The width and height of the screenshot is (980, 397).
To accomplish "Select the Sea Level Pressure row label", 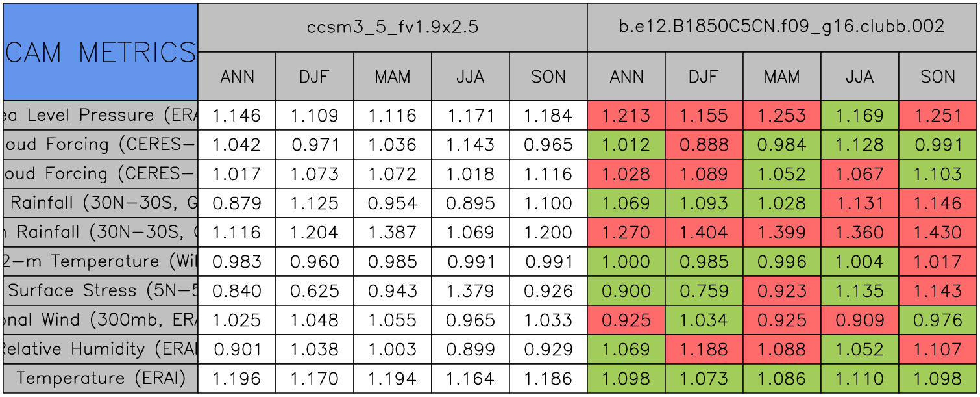I will (x=100, y=116).
